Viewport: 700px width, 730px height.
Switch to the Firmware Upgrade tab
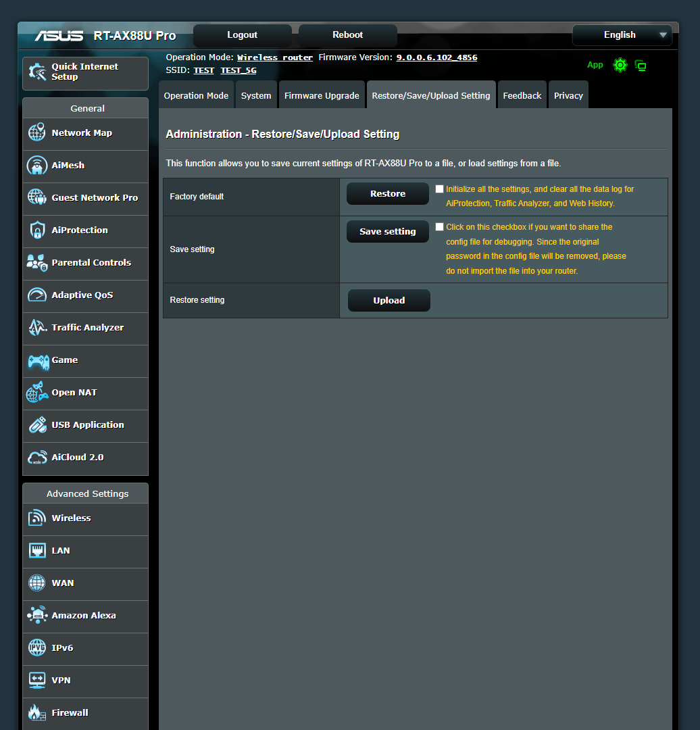322,95
